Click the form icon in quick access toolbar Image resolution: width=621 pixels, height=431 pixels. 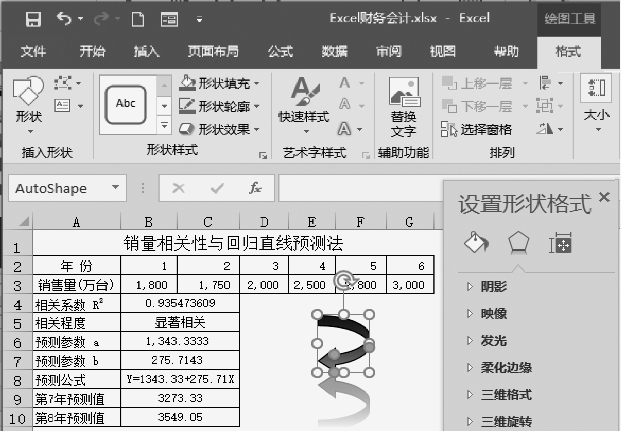pyautogui.click(x=170, y=19)
